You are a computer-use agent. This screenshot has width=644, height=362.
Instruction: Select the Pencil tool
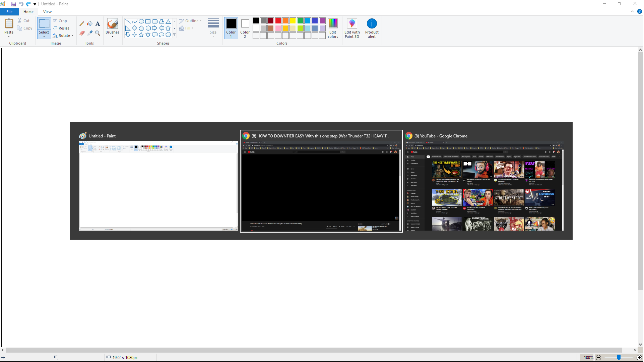pyautogui.click(x=82, y=24)
